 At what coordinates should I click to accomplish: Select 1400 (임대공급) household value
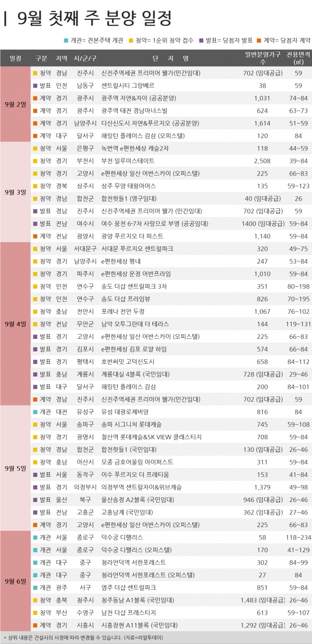click(x=262, y=223)
